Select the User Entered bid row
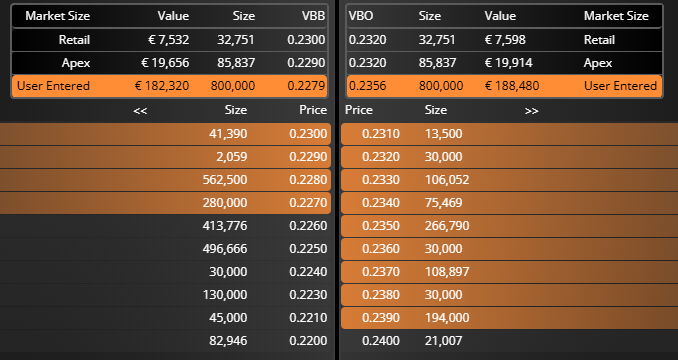Screen dimensions: 678x360 pyautogui.click(x=170, y=86)
